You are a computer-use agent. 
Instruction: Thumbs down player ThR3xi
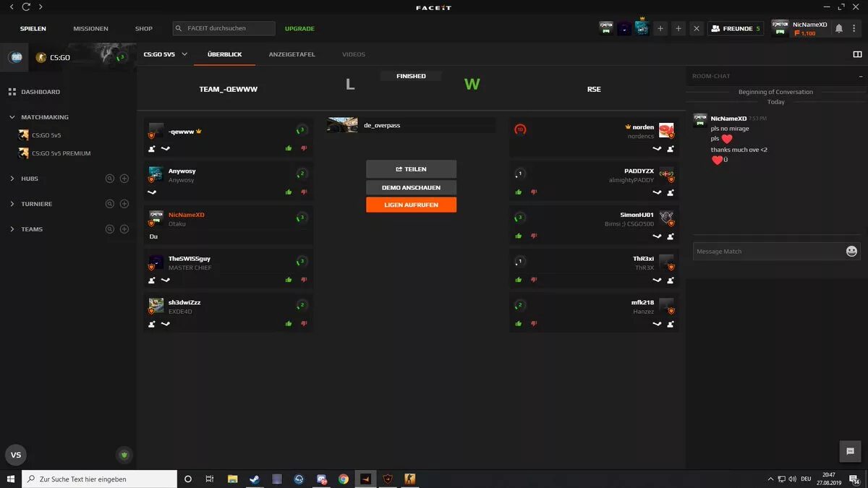coord(534,280)
